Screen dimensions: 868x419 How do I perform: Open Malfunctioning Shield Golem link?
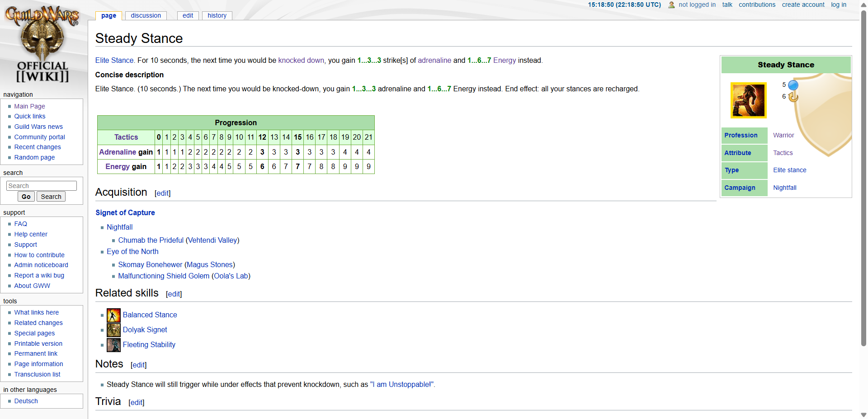[x=164, y=276]
